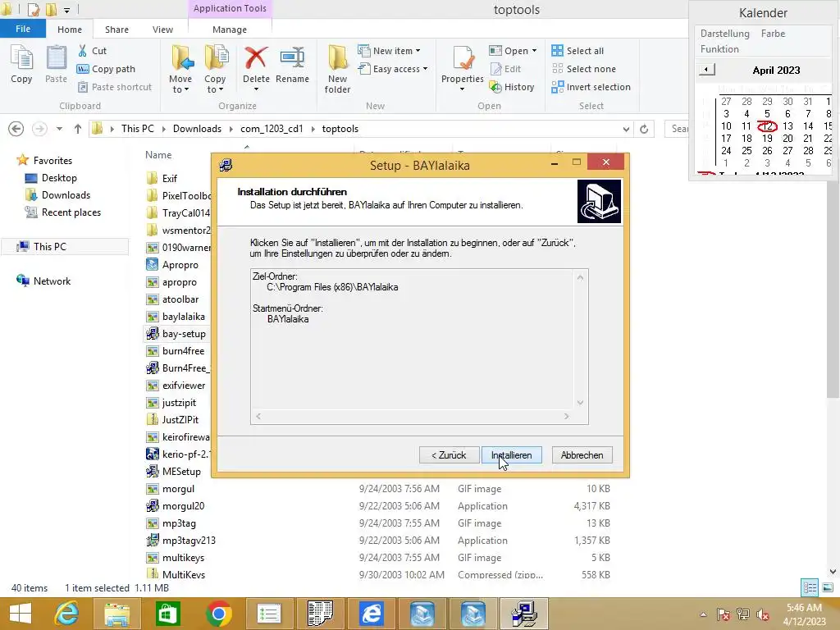Click the Farbe menu in Kalender
The image size is (840, 630).
773,33
